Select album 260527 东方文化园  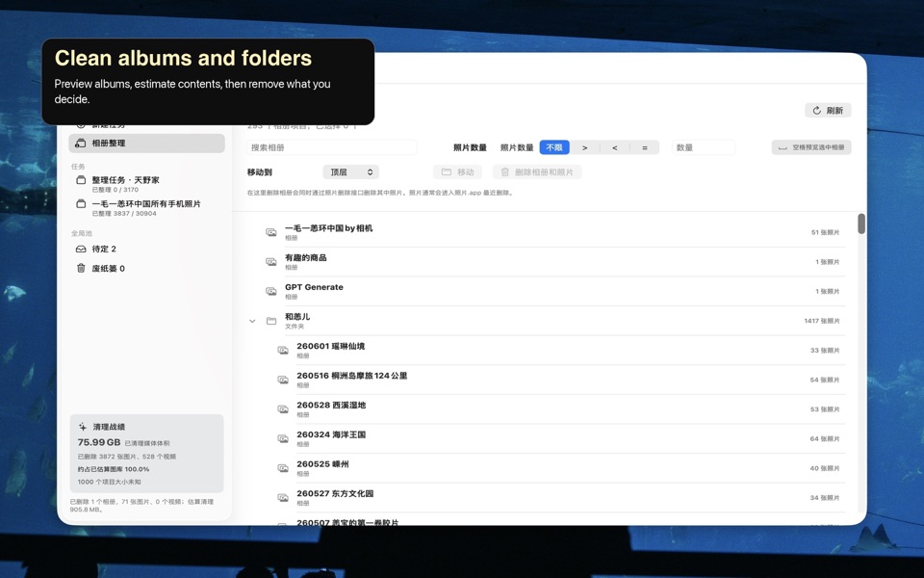tap(547, 498)
